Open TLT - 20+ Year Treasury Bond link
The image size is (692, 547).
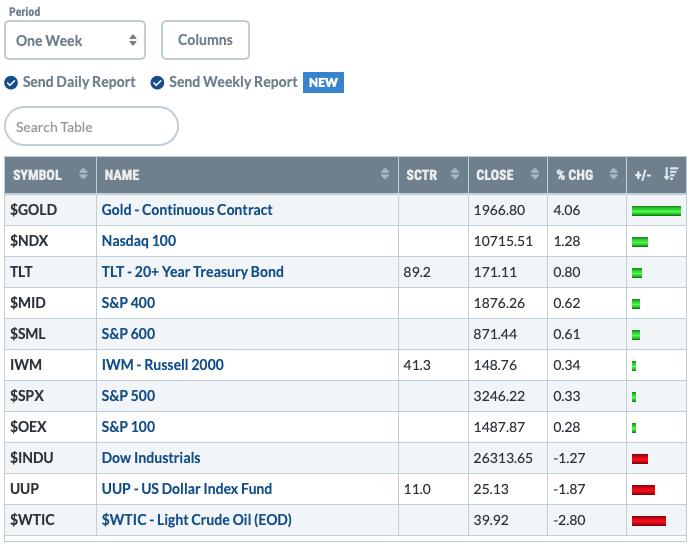coord(192,272)
